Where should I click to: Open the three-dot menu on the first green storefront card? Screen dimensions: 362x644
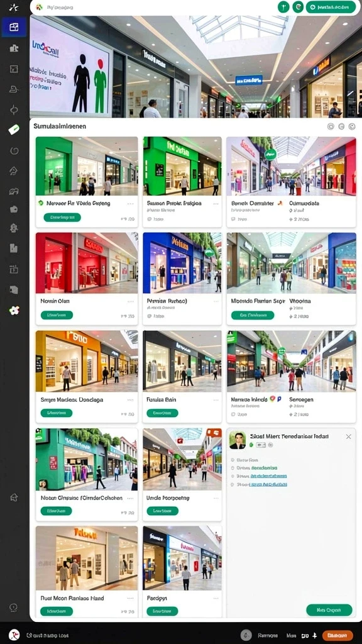[x=131, y=203]
